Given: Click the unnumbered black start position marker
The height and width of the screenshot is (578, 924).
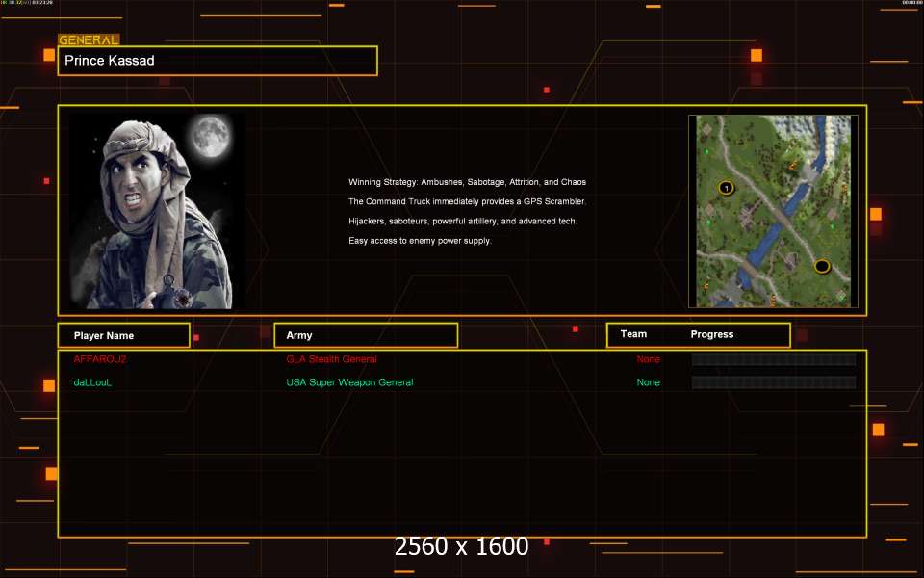Looking at the screenshot, I should [821, 266].
